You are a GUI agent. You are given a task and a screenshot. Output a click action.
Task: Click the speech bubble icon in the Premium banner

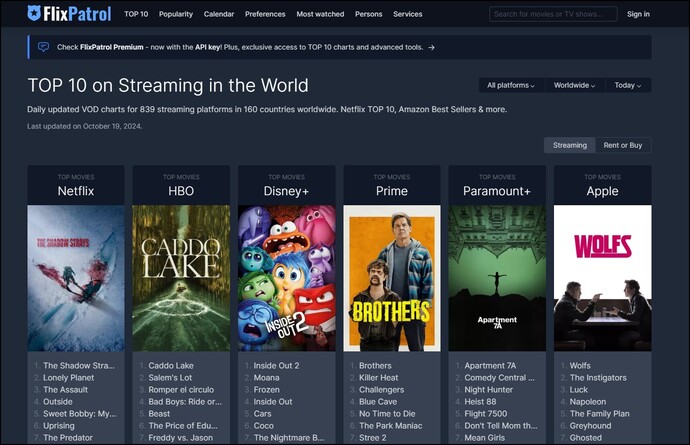coord(43,47)
